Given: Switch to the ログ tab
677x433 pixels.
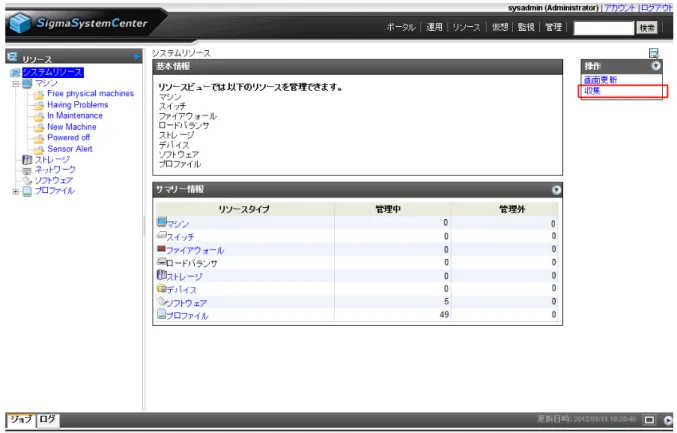Looking at the screenshot, I should click(48, 420).
